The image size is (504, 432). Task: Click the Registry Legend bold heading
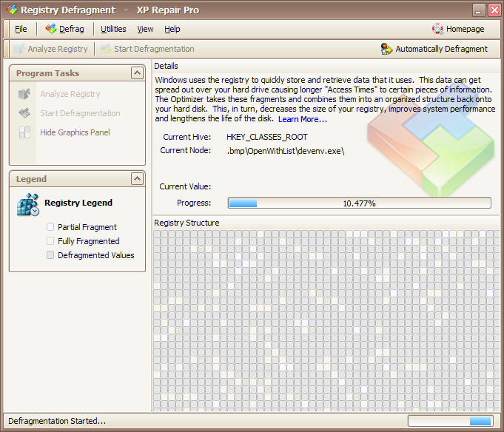pyautogui.click(x=78, y=203)
